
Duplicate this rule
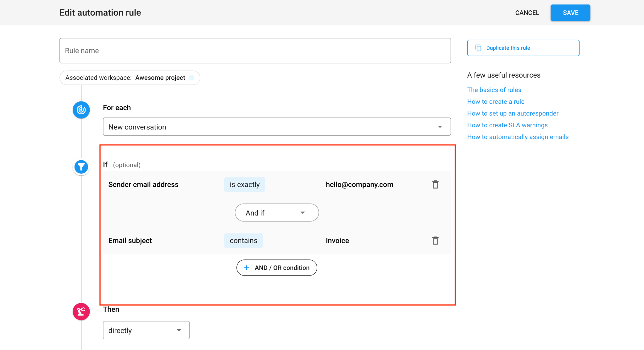coord(523,48)
